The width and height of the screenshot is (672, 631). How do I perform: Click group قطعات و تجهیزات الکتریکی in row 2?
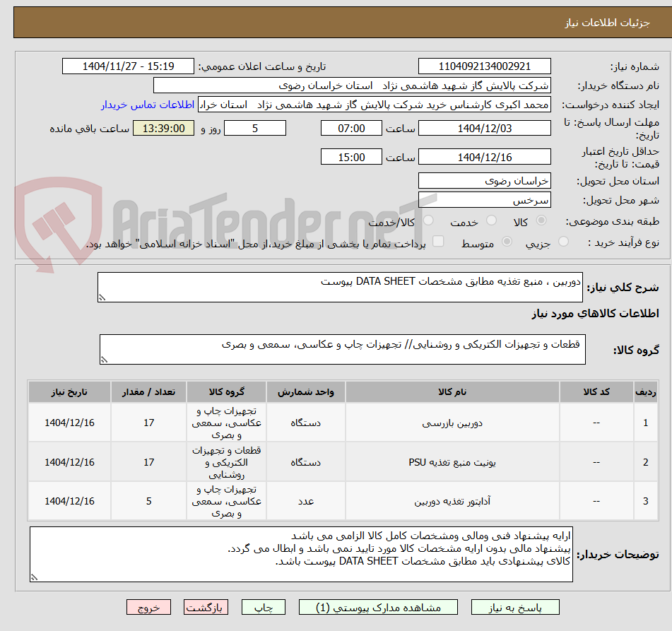click(226, 463)
